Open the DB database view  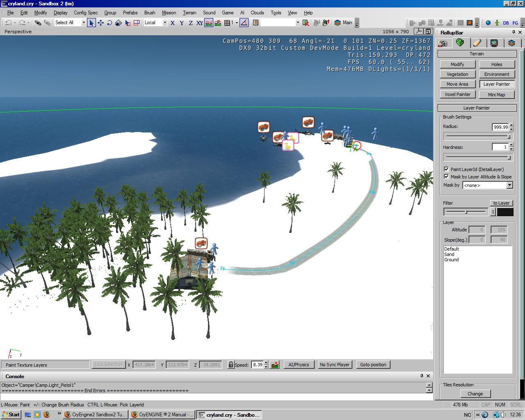[x=506, y=23]
